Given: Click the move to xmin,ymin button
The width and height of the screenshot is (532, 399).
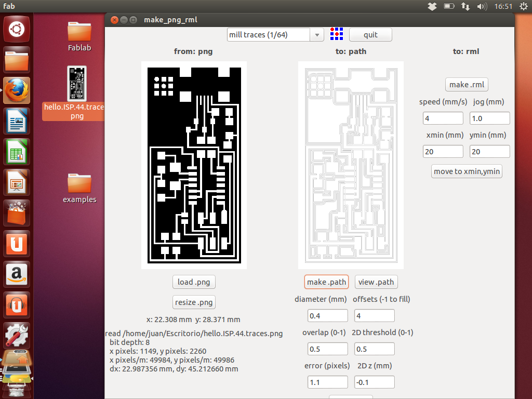Looking at the screenshot, I should tap(467, 171).
